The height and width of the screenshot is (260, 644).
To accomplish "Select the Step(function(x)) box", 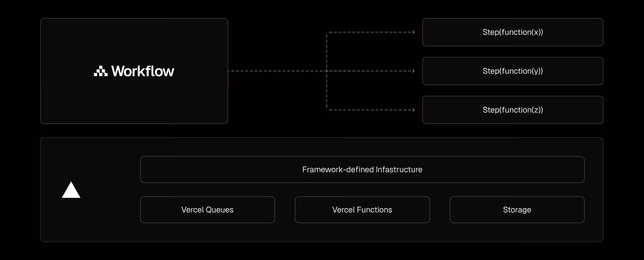I will pyautogui.click(x=513, y=32).
